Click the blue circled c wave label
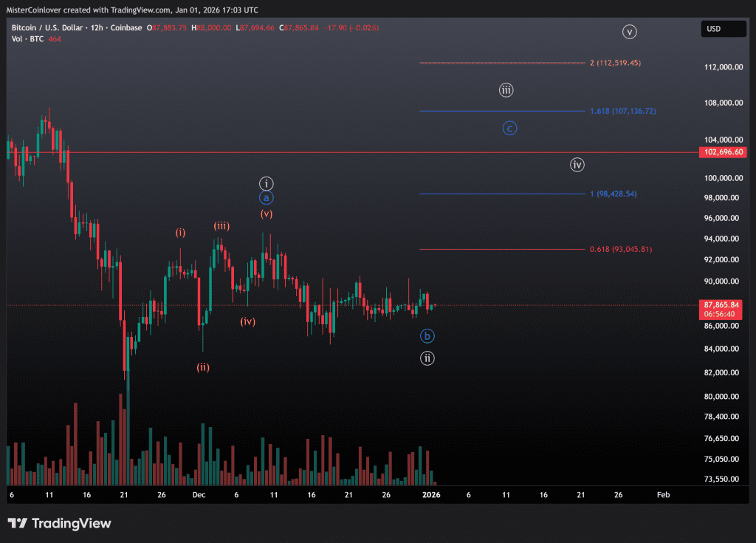This screenshot has width=756, height=543. click(509, 128)
